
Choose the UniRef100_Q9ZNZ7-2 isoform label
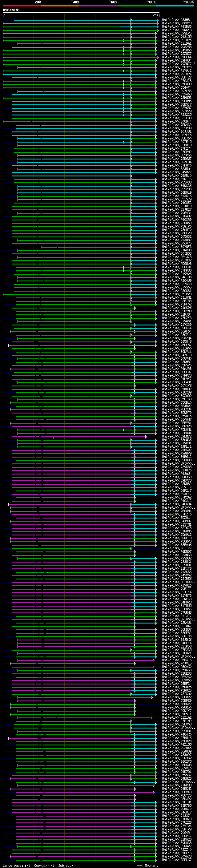coord(179,64)
